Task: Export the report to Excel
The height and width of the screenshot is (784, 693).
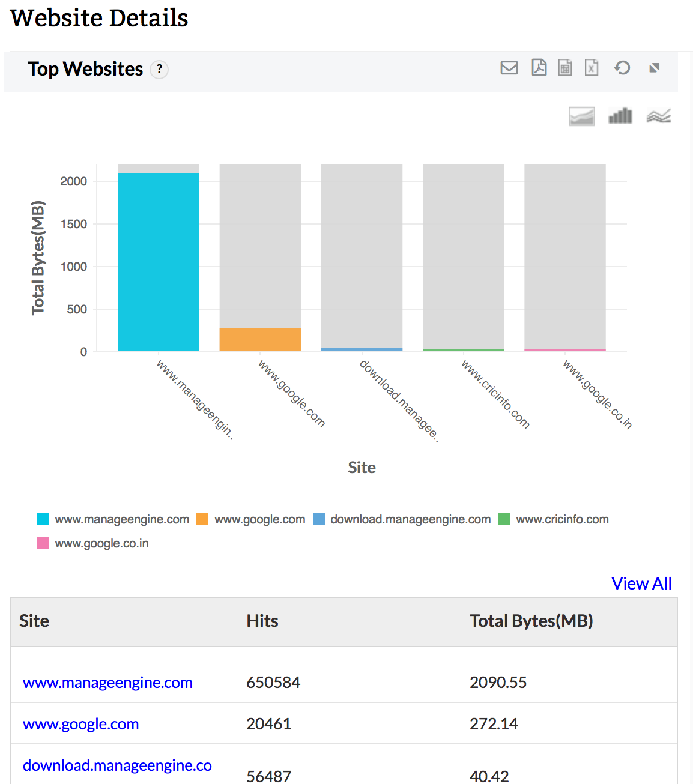Action: coord(592,68)
